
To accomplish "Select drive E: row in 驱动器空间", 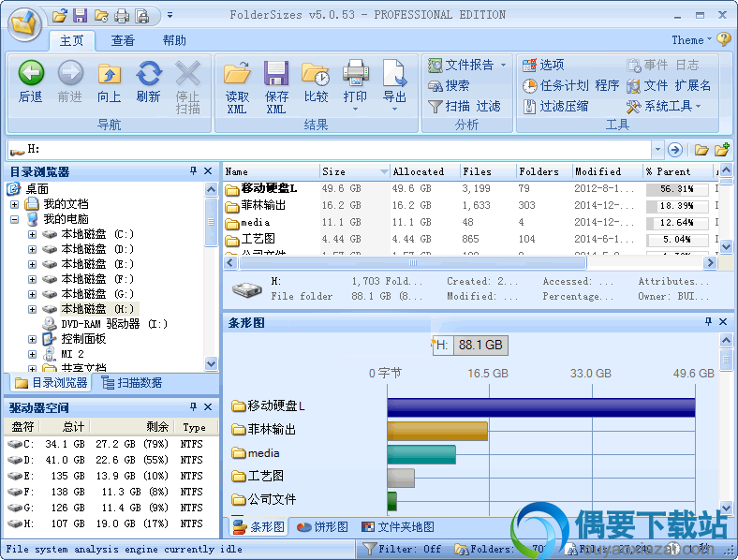I will click(x=111, y=476).
